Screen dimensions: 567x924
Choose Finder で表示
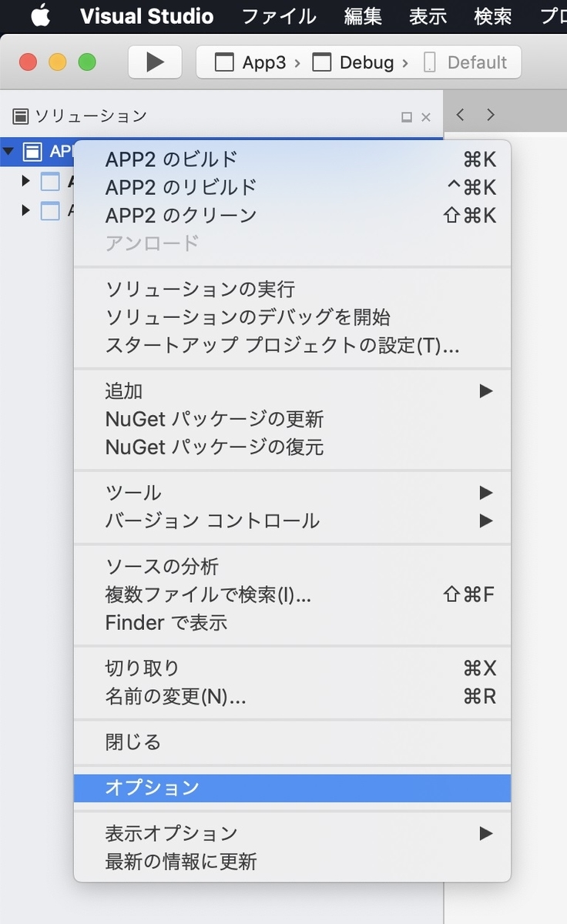coord(292,622)
